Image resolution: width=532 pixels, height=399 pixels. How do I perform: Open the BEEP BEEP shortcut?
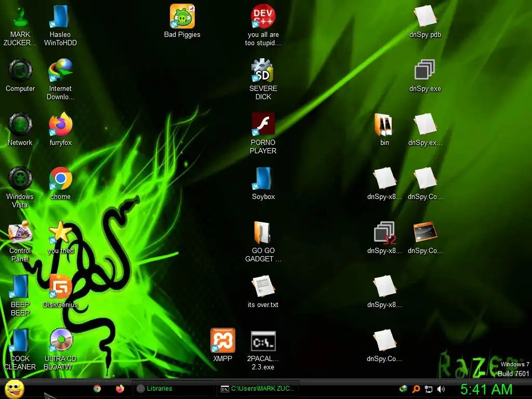pyautogui.click(x=20, y=295)
